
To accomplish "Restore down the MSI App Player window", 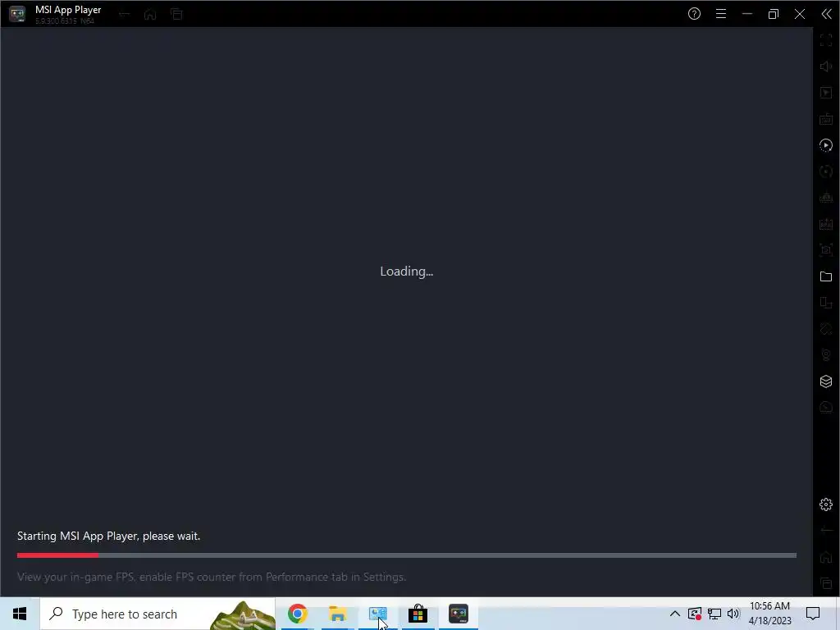I will click(x=773, y=14).
